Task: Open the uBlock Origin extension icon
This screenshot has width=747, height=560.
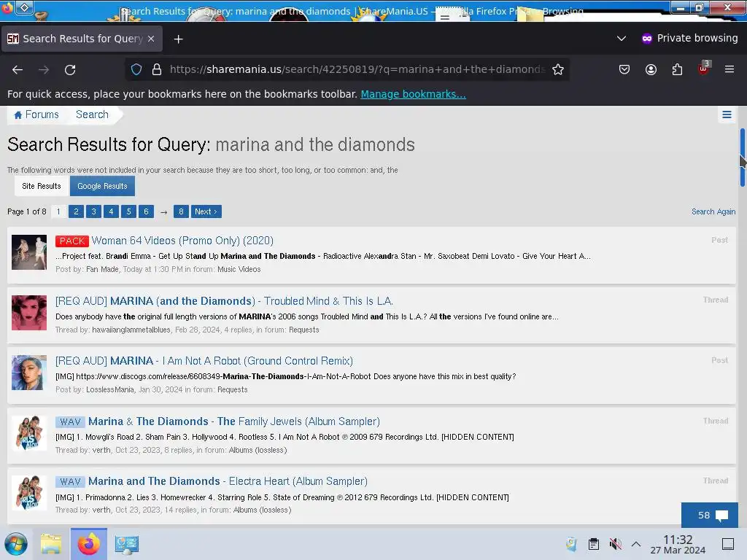Action: point(704,69)
